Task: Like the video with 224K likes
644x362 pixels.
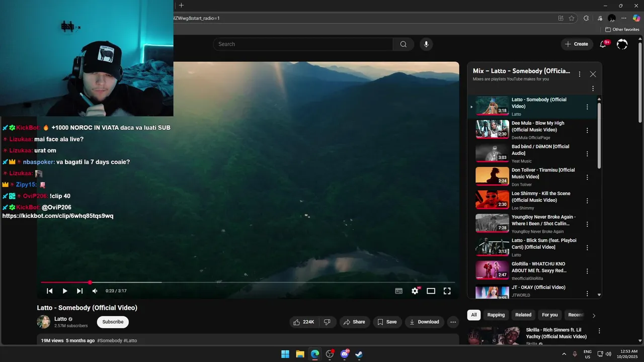Action: click(x=304, y=322)
